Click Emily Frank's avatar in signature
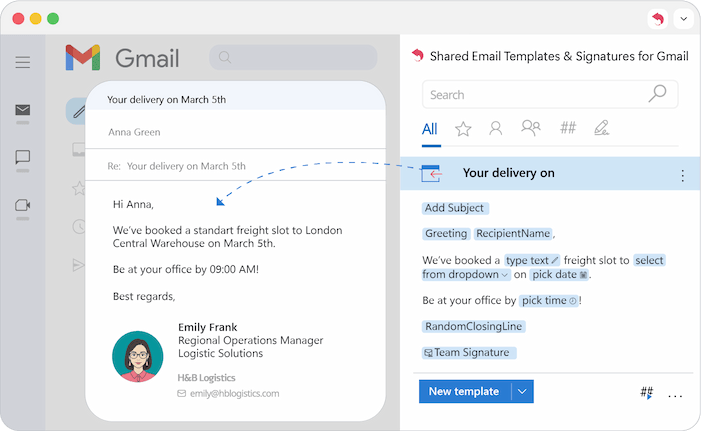Screen dimensions: 701x431 click(x=138, y=356)
